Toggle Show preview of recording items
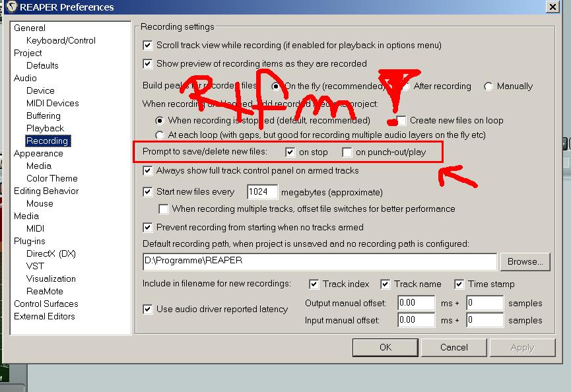The height and width of the screenshot is (392, 571). 147,64
